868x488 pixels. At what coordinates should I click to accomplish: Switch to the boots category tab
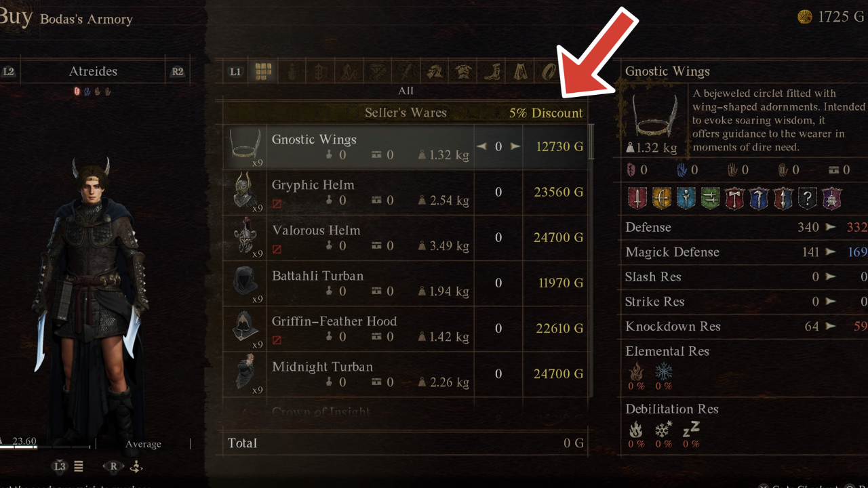[x=493, y=71]
